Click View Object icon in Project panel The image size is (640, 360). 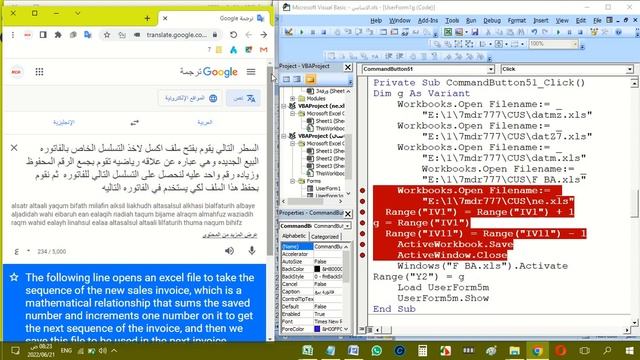coord(297,79)
